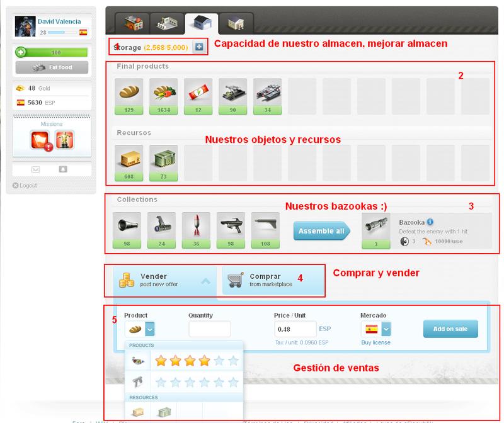Click the Quantity input field
The height and width of the screenshot is (423, 504).
(x=209, y=329)
